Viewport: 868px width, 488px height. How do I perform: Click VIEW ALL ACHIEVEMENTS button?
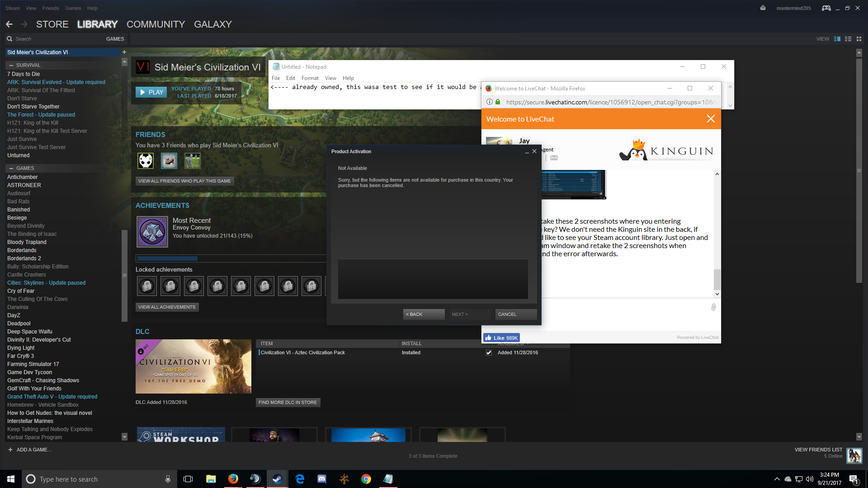coord(167,307)
